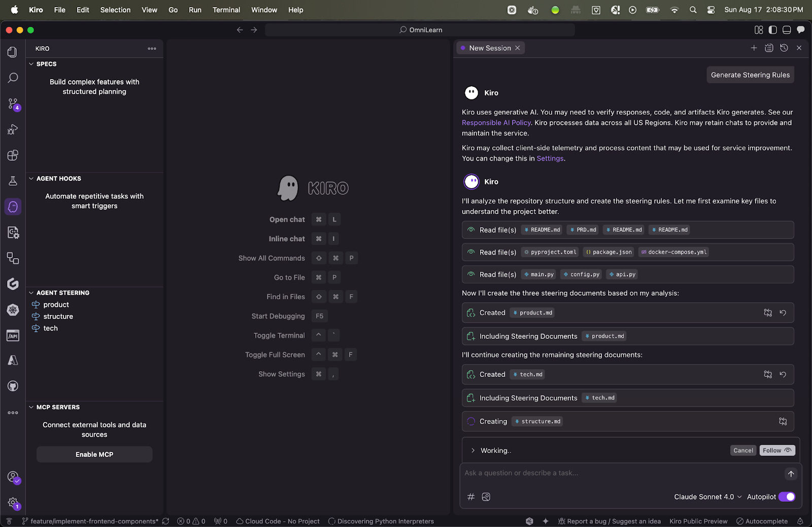Open the tech steering file
Viewport: 812px width, 527px height.
pos(50,328)
